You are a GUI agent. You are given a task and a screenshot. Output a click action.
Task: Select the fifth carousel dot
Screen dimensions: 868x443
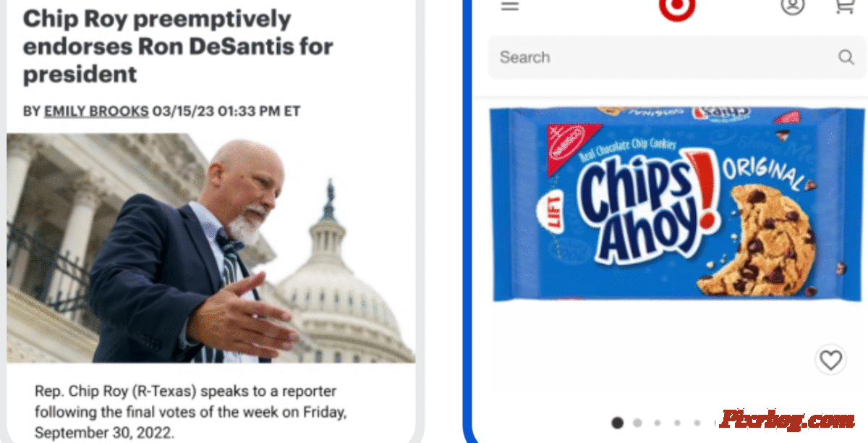point(697,423)
